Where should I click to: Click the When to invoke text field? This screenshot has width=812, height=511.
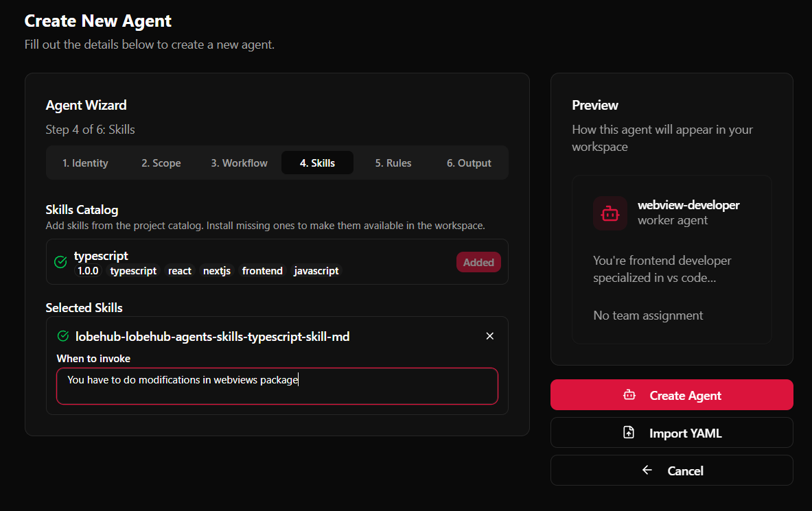277,386
